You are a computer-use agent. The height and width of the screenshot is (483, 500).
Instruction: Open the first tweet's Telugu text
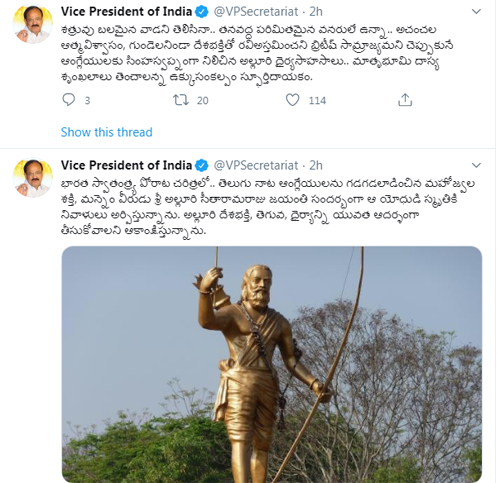257,53
